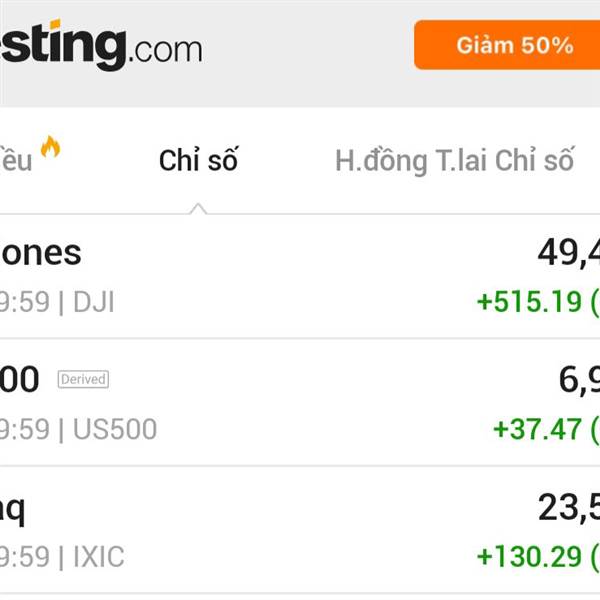Open the H.đồng T.lai Chỉ số tab
The image size is (600, 600).
coord(454,160)
